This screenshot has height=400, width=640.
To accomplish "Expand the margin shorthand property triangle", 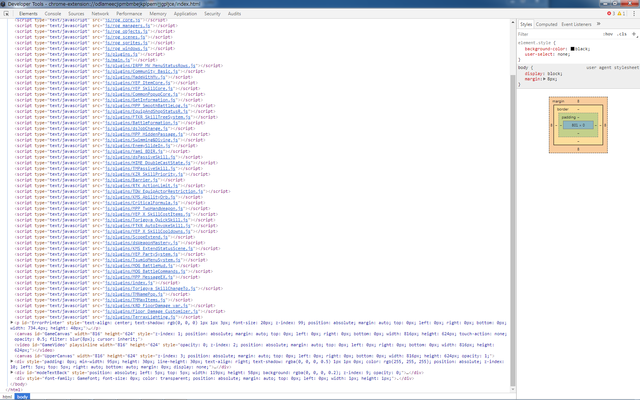I will coord(544,79).
